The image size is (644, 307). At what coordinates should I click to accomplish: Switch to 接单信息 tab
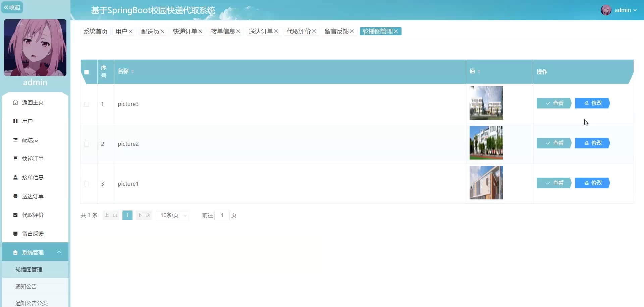point(223,31)
